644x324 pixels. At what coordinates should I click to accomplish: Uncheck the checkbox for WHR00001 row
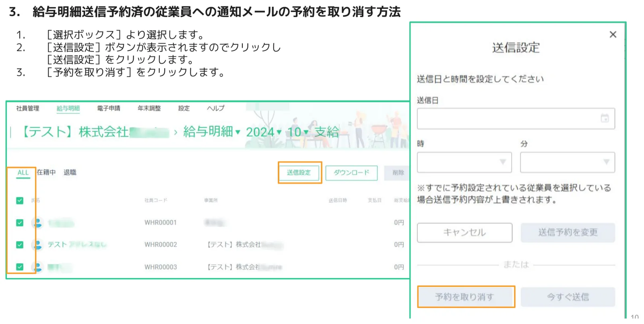pos(20,222)
